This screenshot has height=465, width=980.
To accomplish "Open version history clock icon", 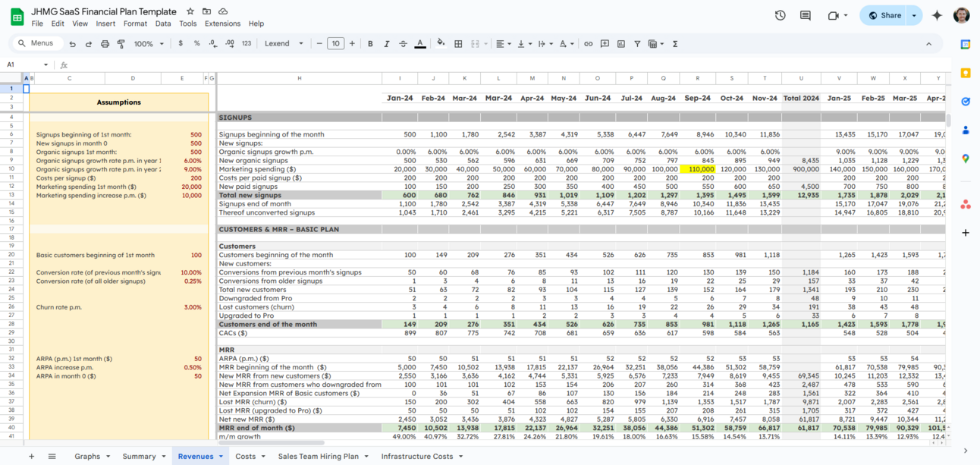I will [780, 15].
